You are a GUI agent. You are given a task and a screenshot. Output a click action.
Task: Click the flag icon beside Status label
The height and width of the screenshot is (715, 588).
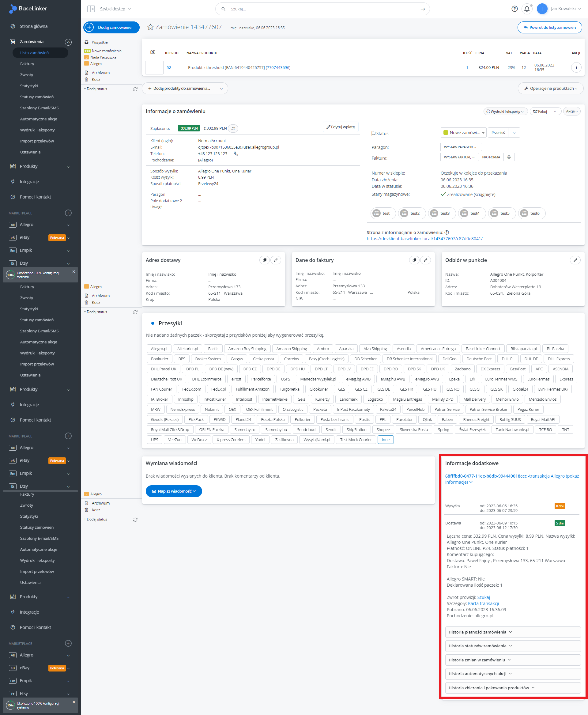373,134
